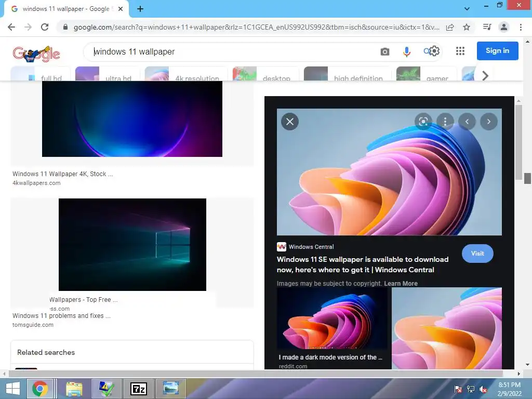This screenshot has width=532, height=399.
Task: Share this page from address bar
Action: [x=450, y=27]
